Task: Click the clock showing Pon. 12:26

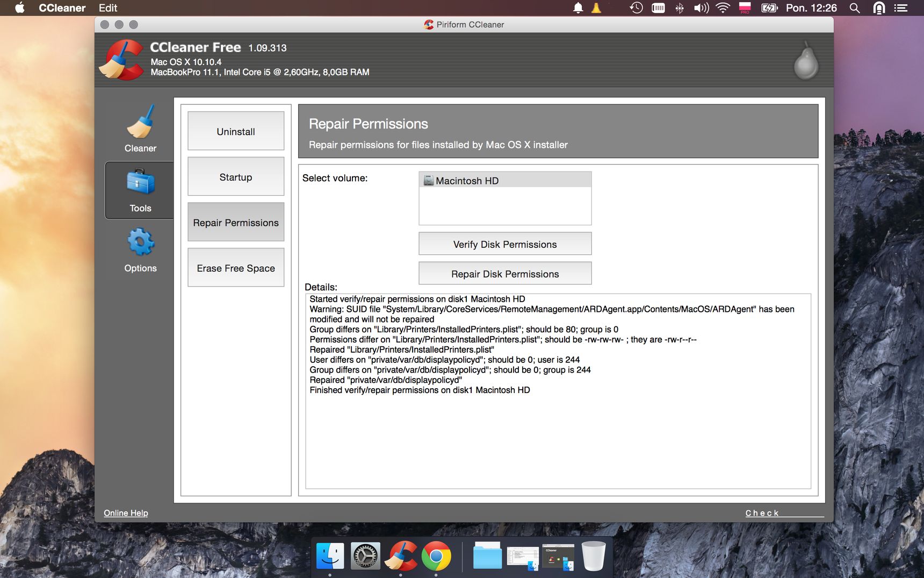Action: (811, 8)
